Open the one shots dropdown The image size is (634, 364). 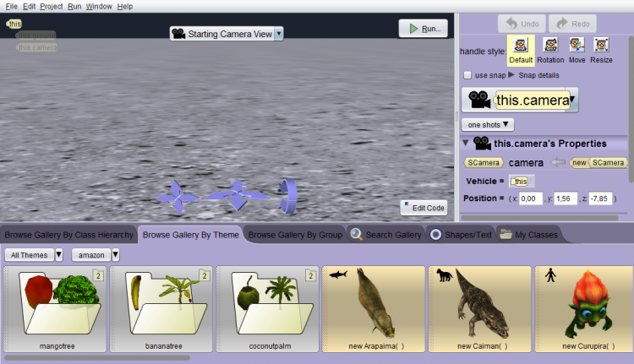tap(490, 124)
